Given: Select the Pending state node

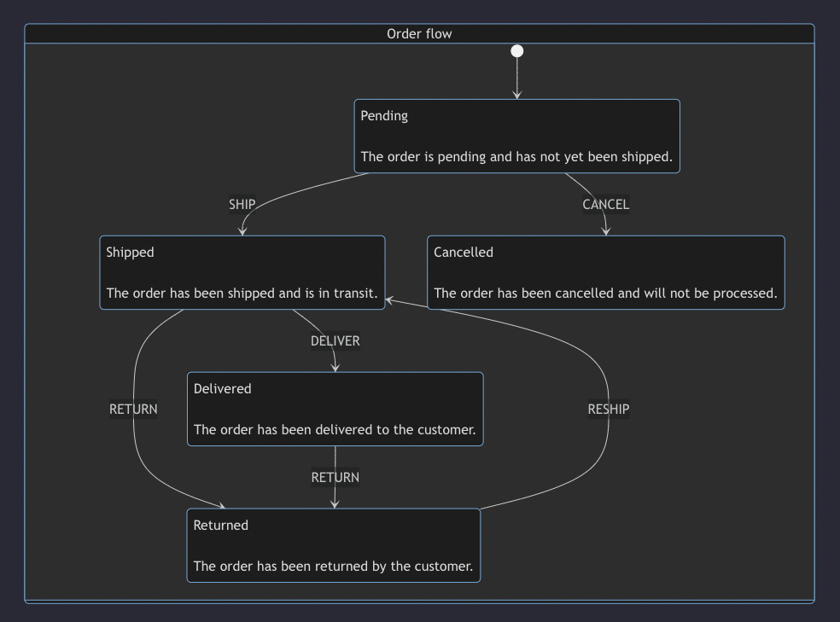Looking at the screenshot, I should click(516, 136).
